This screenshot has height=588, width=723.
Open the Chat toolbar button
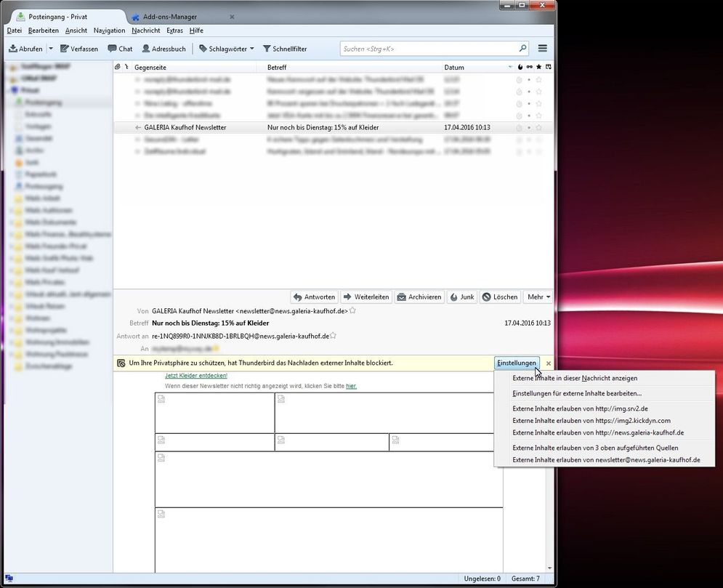[x=120, y=49]
